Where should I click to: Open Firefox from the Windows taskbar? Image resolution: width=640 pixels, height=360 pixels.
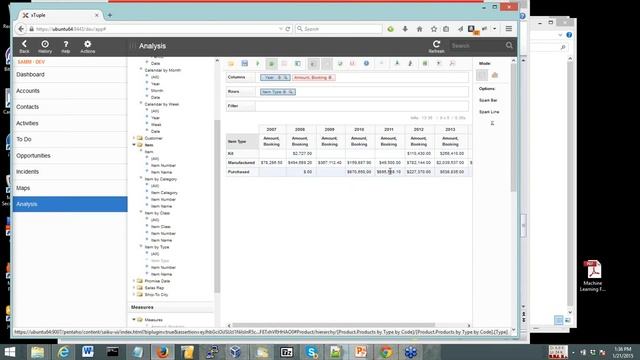tap(162, 351)
